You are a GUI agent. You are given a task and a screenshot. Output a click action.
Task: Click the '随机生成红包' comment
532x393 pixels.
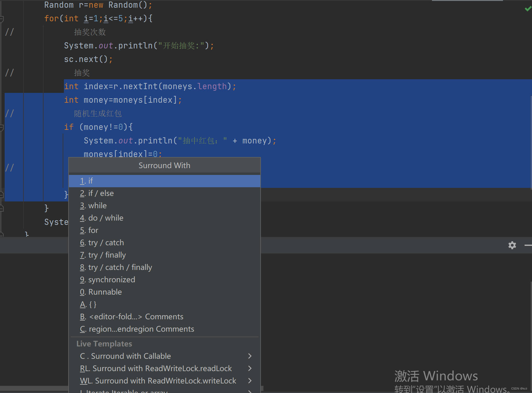coord(98,114)
